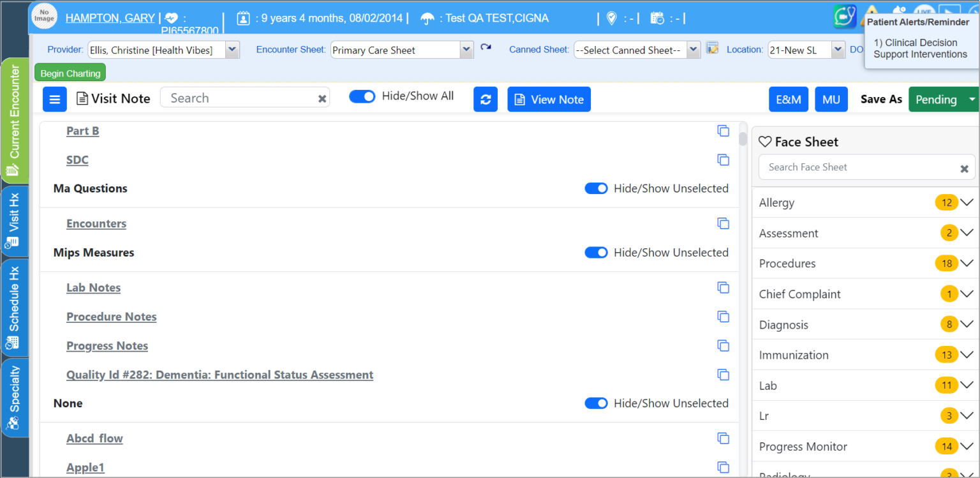Image resolution: width=980 pixels, height=478 pixels.
Task: Click the refresh icon next to View Note
Action: (486, 99)
